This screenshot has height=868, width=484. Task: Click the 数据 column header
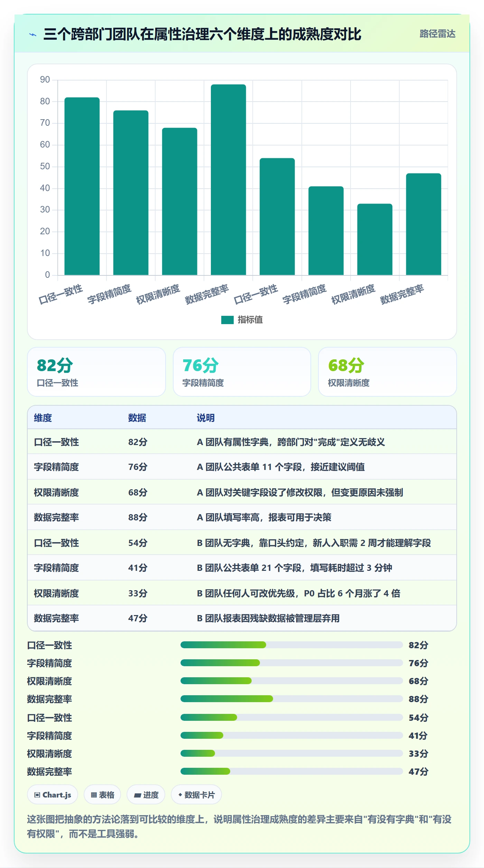pyautogui.click(x=137, y=418)
